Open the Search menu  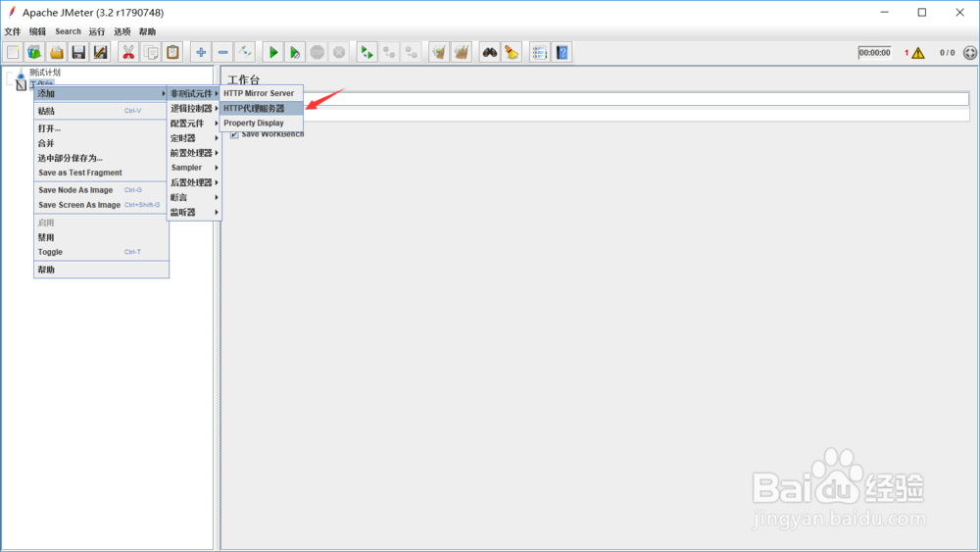(69, 31)
